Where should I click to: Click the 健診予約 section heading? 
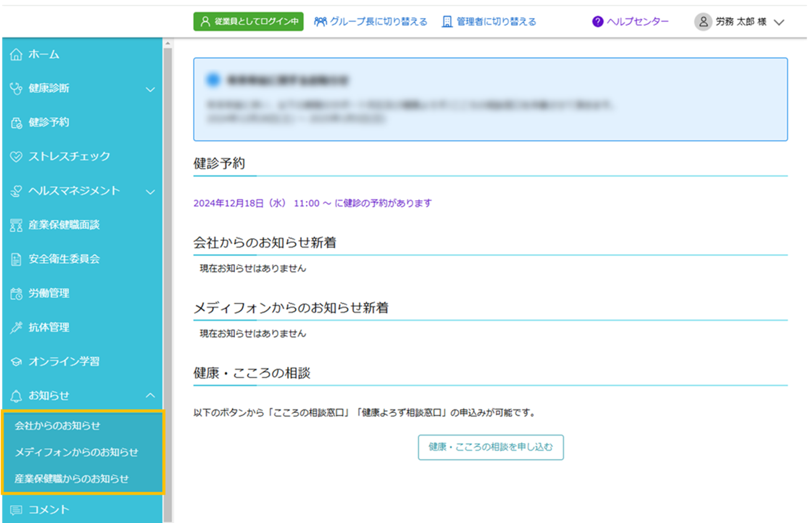(219, 163)
